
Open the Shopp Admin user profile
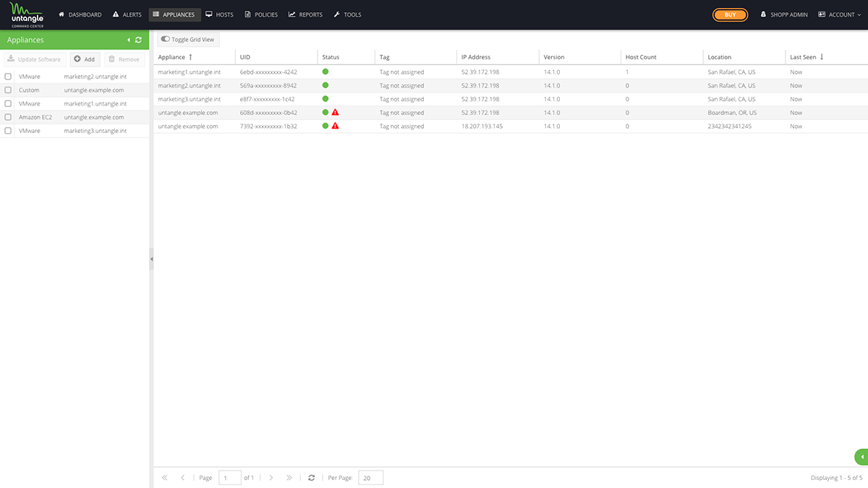(783, 14)
